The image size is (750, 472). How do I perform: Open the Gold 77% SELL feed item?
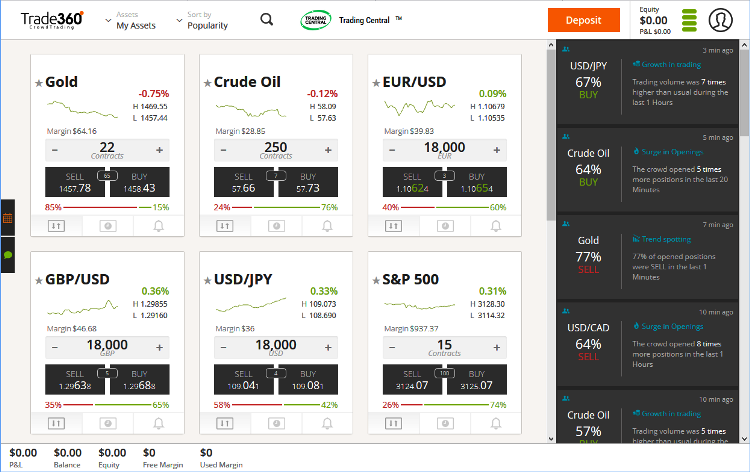647,257
